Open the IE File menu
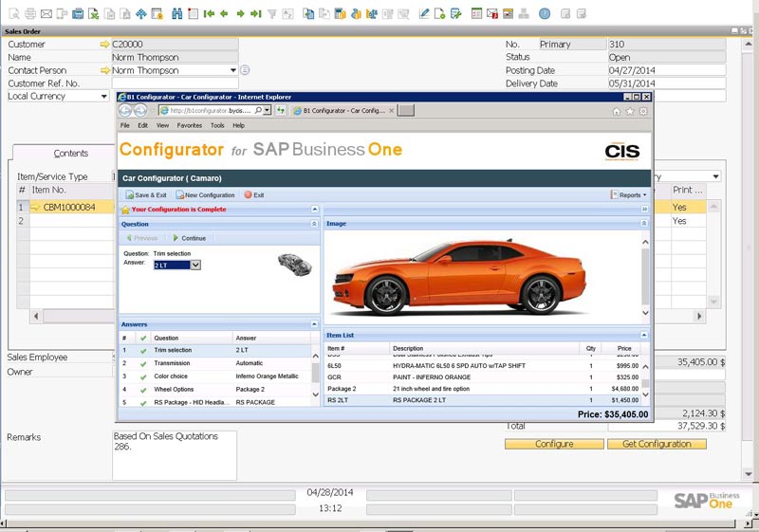Viewport: 759px width, 532px height. pyautogui.click(x=125, y=125)
